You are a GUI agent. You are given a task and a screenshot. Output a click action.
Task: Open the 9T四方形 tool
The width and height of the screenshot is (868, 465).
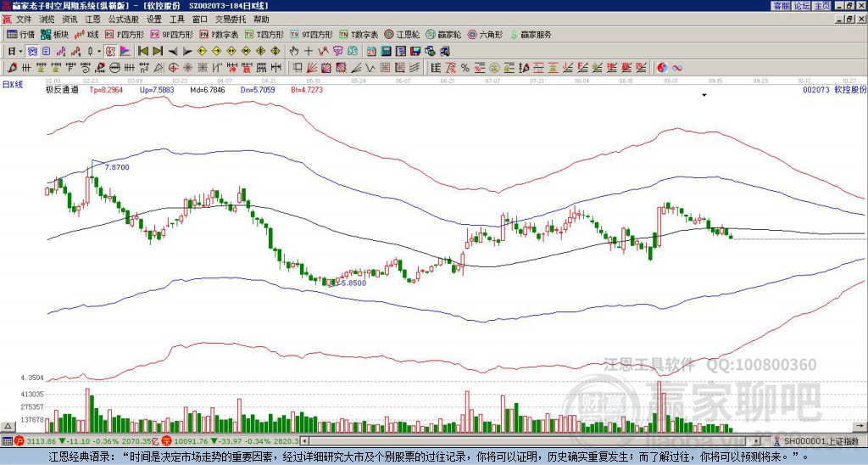[311, 34]
